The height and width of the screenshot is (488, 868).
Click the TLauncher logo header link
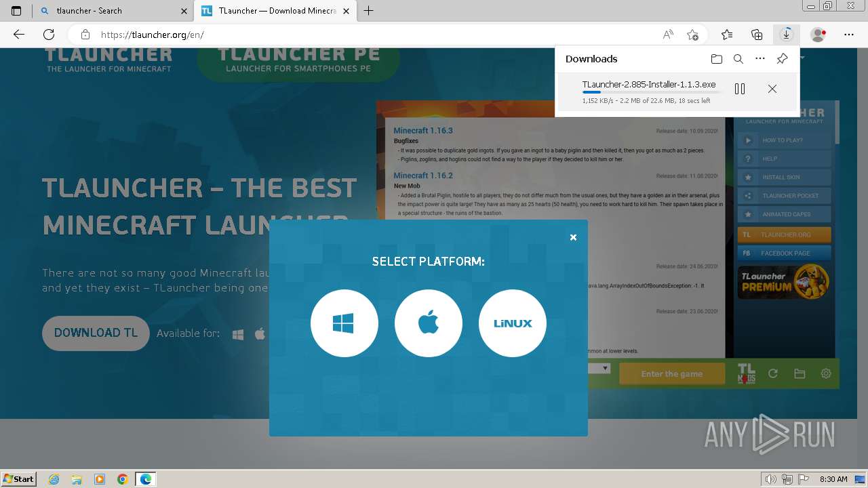(x=108, y=60)
